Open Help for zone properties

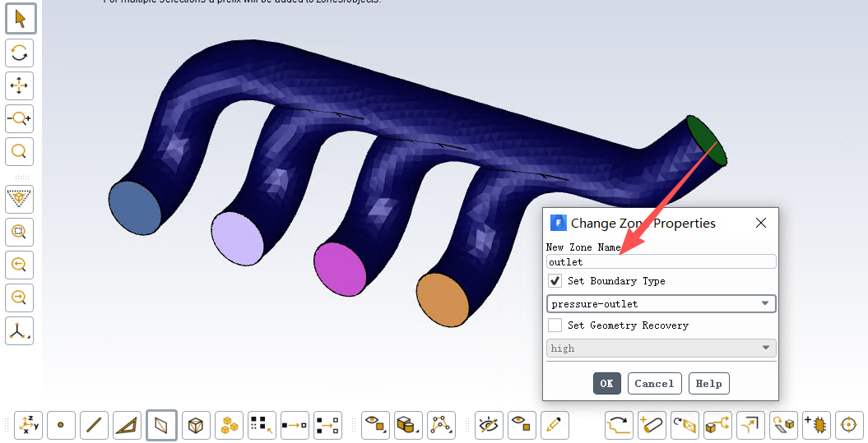pyautogui.click(x=709, y=383)
